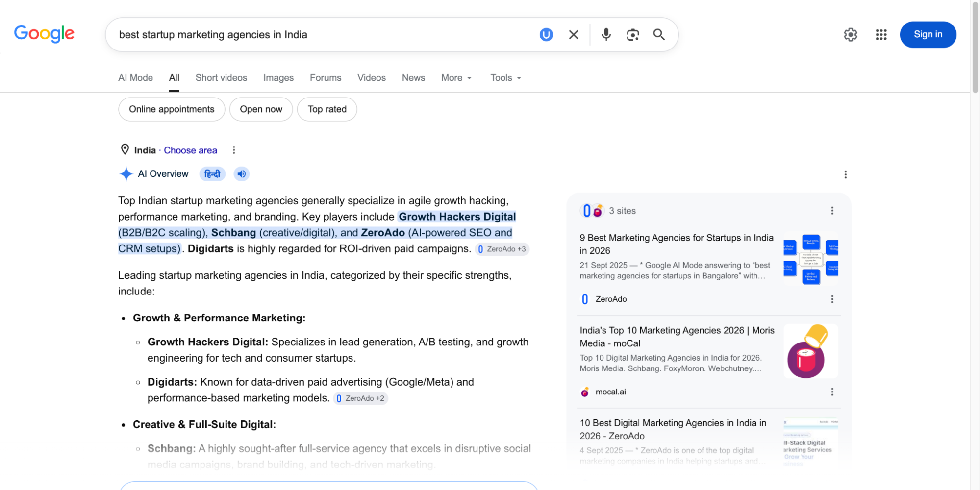
Task: Expand the More dropdown
Action: [x=456, y=78]
